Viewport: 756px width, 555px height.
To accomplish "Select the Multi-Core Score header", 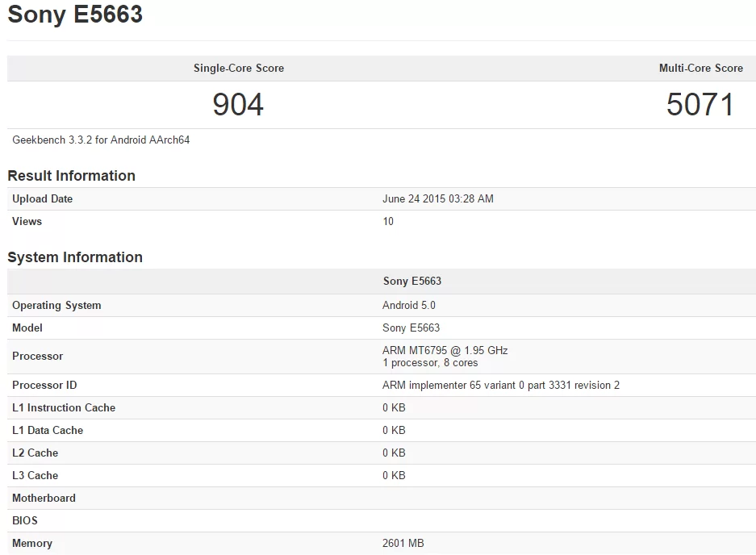I will tap(701, 69).
